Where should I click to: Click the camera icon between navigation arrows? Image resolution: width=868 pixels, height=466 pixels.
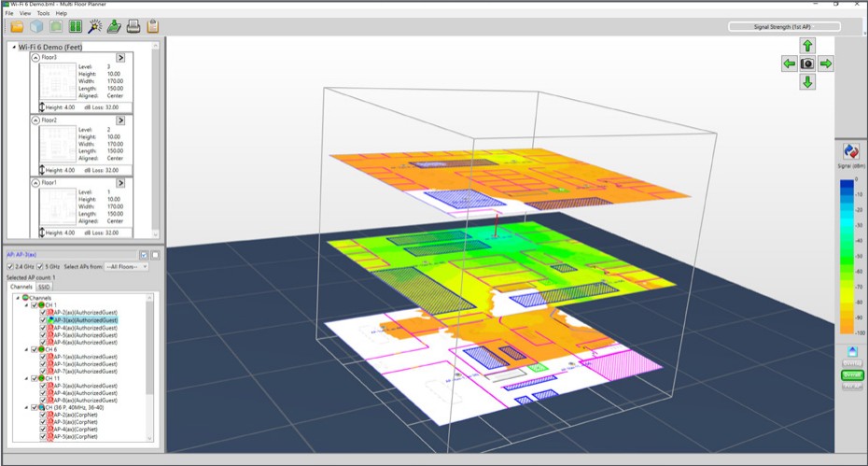[x=807, y=64]
